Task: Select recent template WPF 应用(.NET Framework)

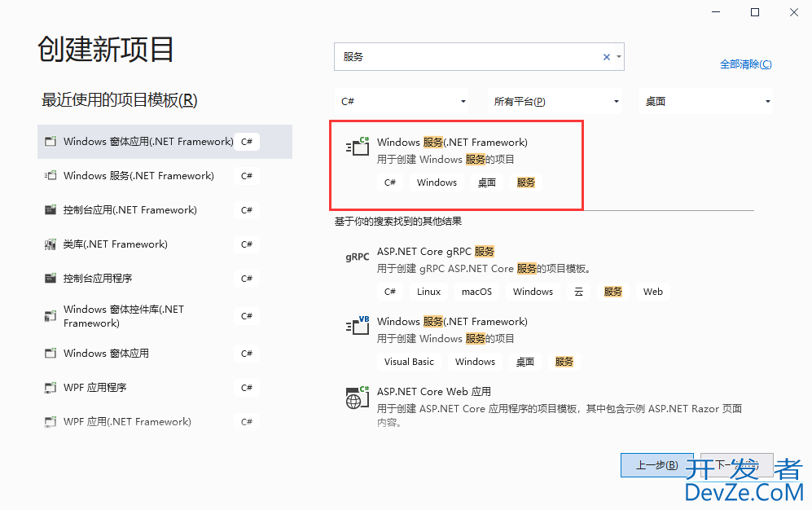Action: click(165, 421)
